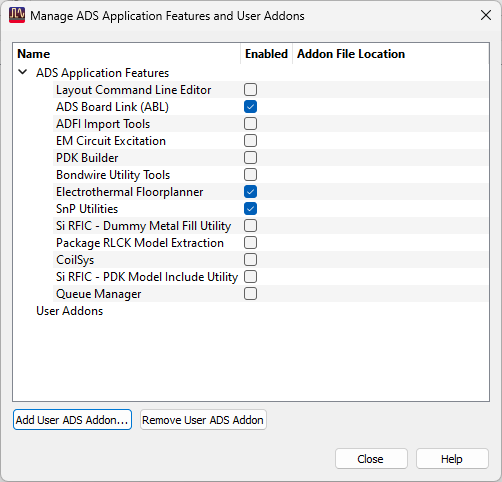Enable the CoilSys checkbox
Image resolution: width=502 pixels, height=482 pixels.
point(250,260)
